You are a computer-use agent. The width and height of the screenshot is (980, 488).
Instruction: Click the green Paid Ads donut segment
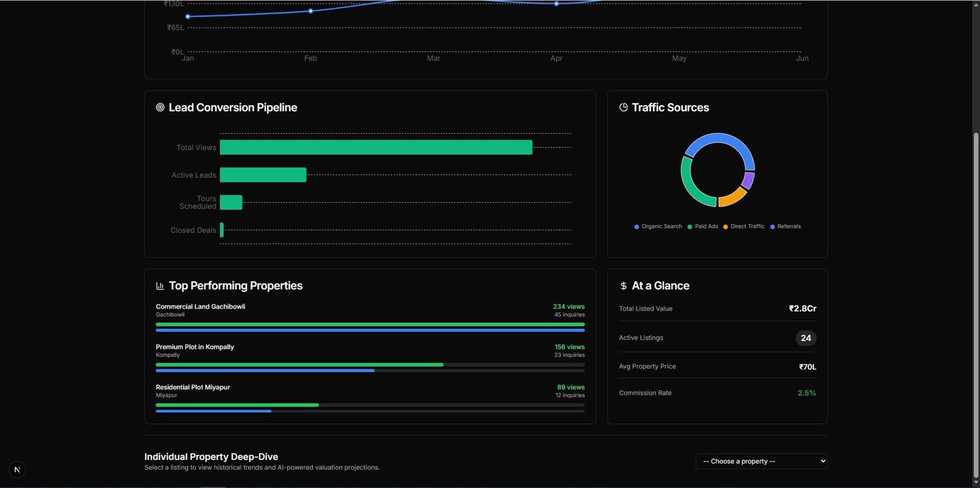tap(688, 184)
